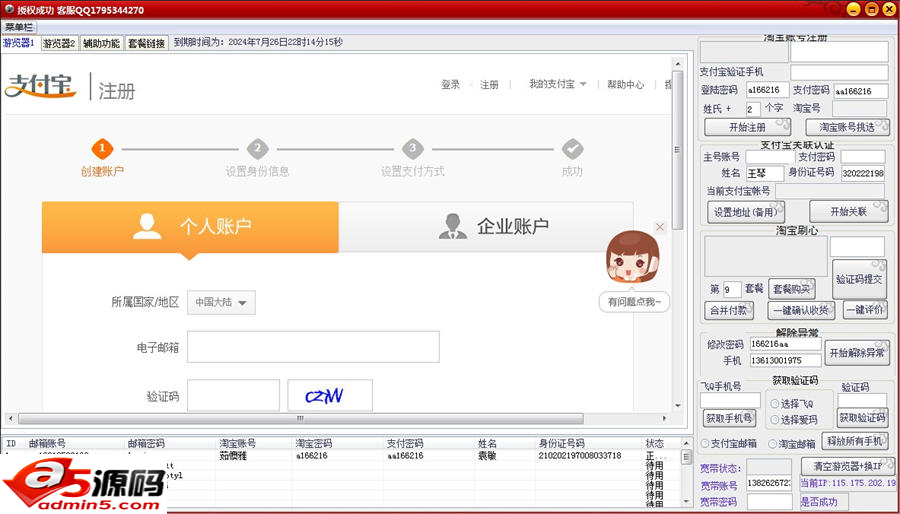900x514 pixels.
Task: Click the browser horizontal scrollbar thumb
Action: [301, 419]
